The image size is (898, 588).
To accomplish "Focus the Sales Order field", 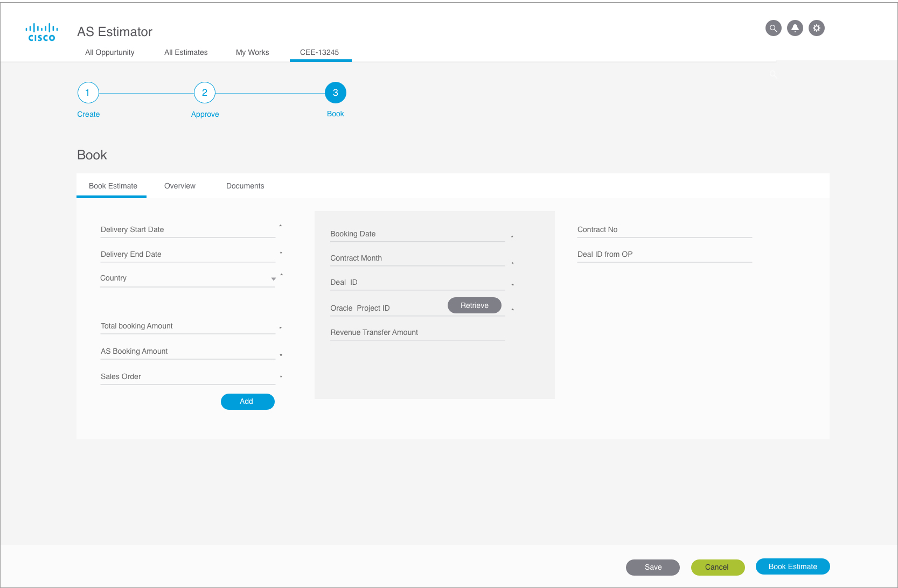I will coord(188,377).
